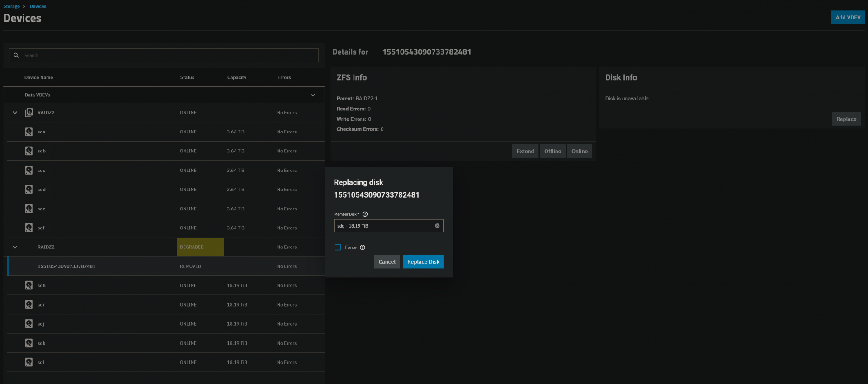The height and width of the screenshot is (384, 868).
Task: Click the disk icon for sda
Action: coord(29,132)
